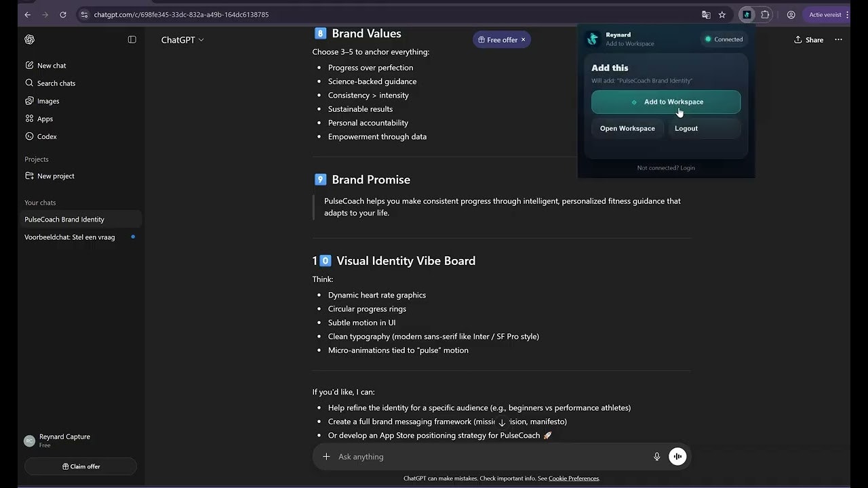Open Reynard Capture account menu
Viewport: 868px width, 488px height.
(80, 441)
